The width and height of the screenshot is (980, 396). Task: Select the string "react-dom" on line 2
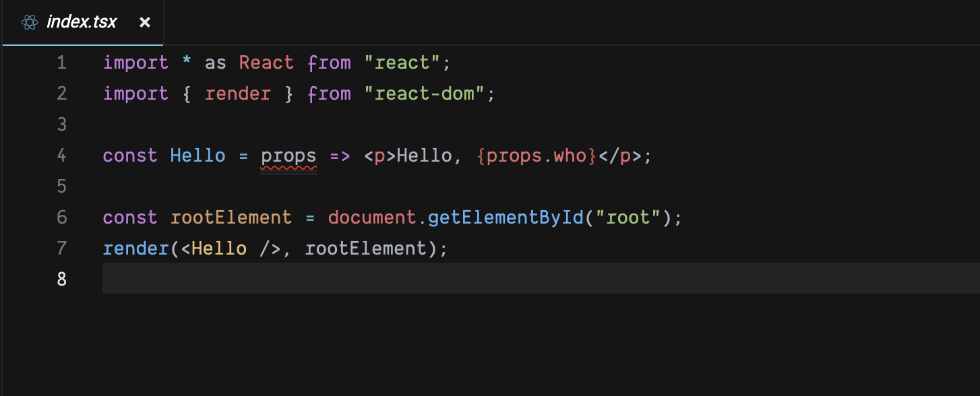tap(429, 94)
